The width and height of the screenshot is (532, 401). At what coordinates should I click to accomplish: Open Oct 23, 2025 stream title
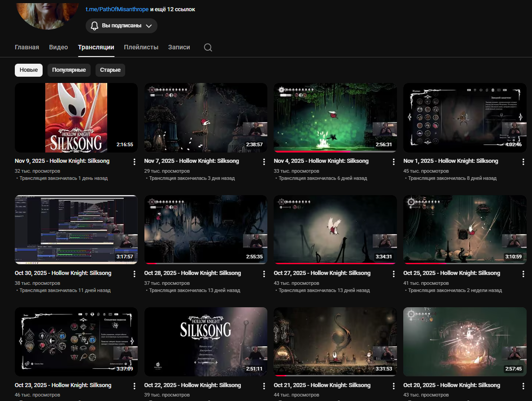click(63, 385)
